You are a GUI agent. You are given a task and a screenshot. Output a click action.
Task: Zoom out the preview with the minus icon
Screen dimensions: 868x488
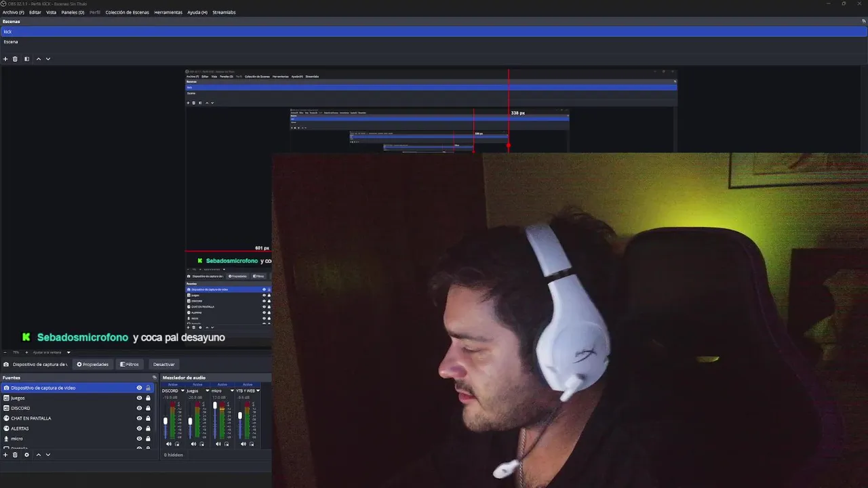point(5,352)
